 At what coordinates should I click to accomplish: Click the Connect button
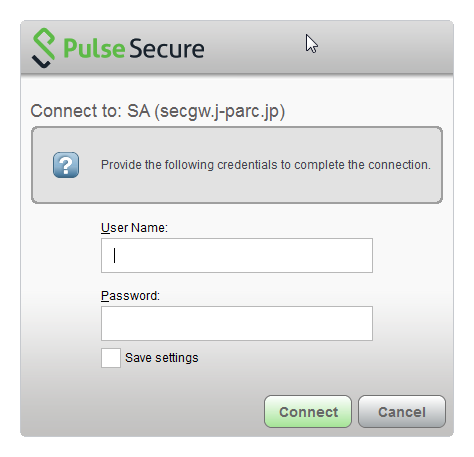(308, 412)
